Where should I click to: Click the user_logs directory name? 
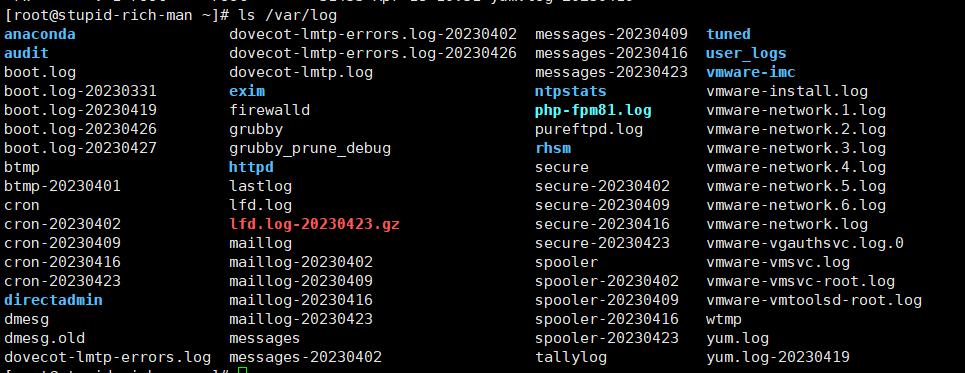[746, 54]
